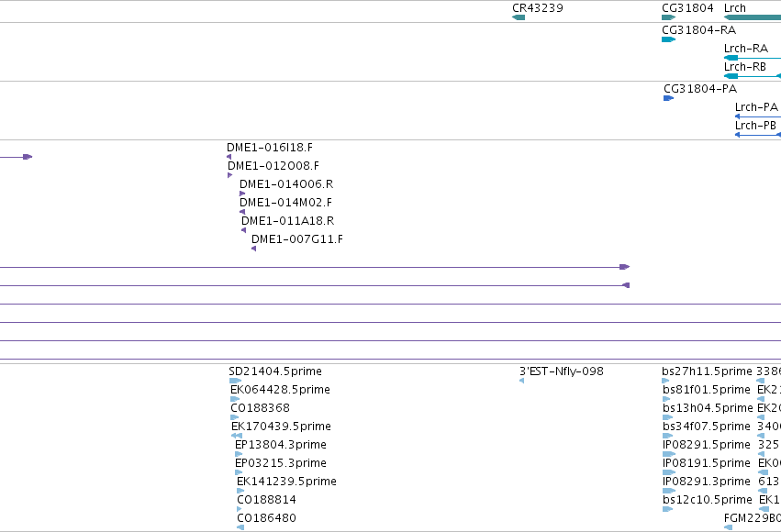Click the EK170439.5prime label

281,427
